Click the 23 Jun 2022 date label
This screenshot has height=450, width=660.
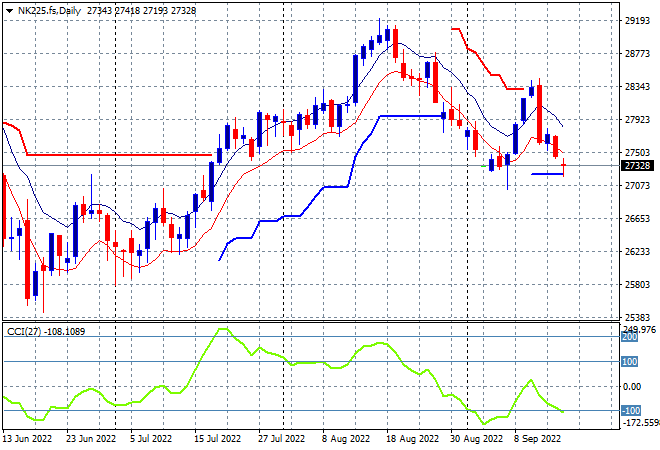(91, 439)
